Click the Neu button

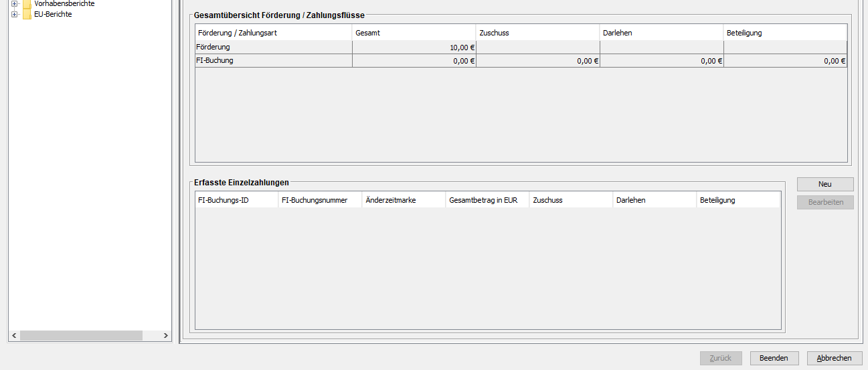point(825,184)
